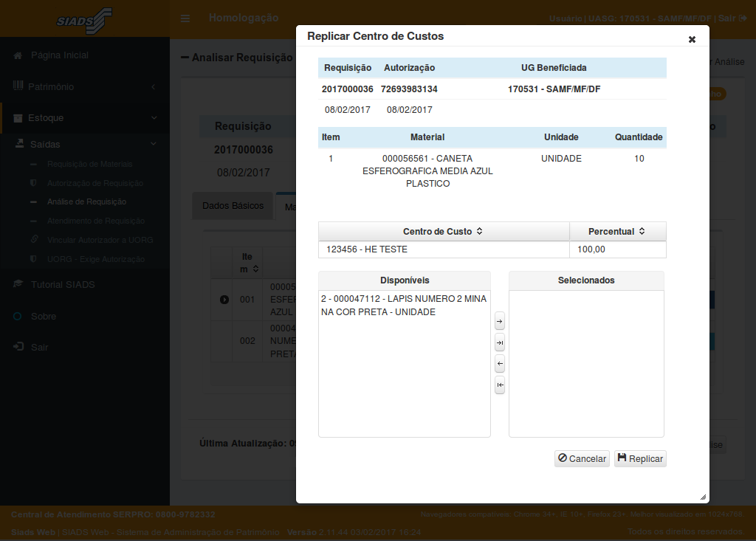Collapse the Analisar Requisição panel
The width and height of the screenshot is (756, 541).
point(185,58)
